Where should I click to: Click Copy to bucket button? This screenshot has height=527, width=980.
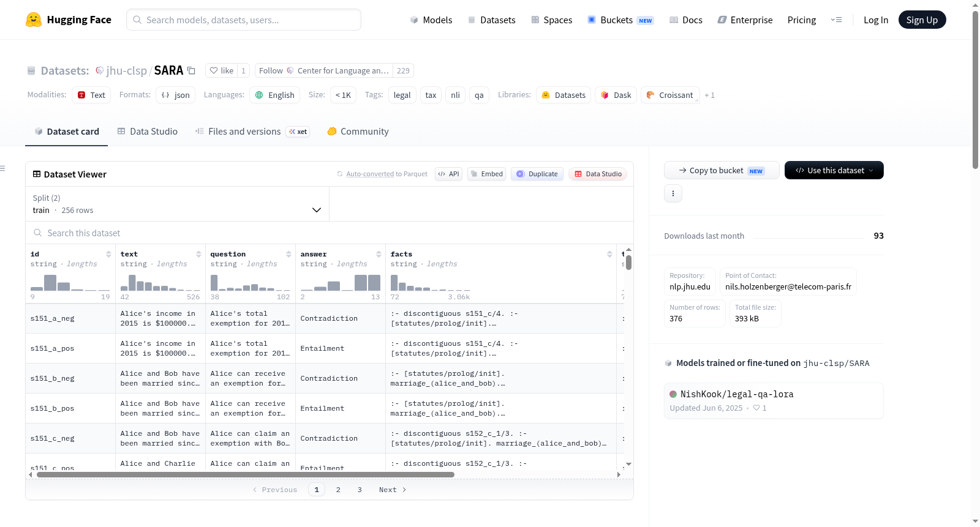pos(722,170)
